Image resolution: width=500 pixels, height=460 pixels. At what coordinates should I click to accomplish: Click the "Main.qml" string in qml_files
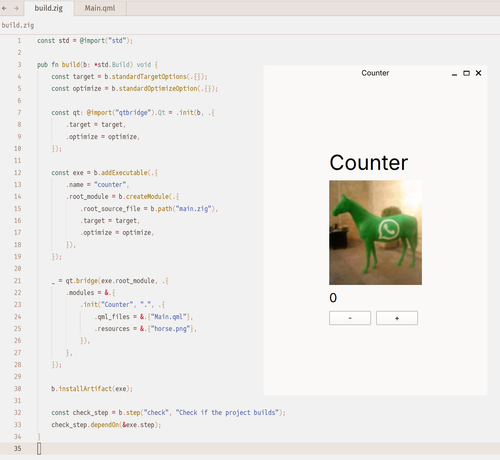[168, 317]
